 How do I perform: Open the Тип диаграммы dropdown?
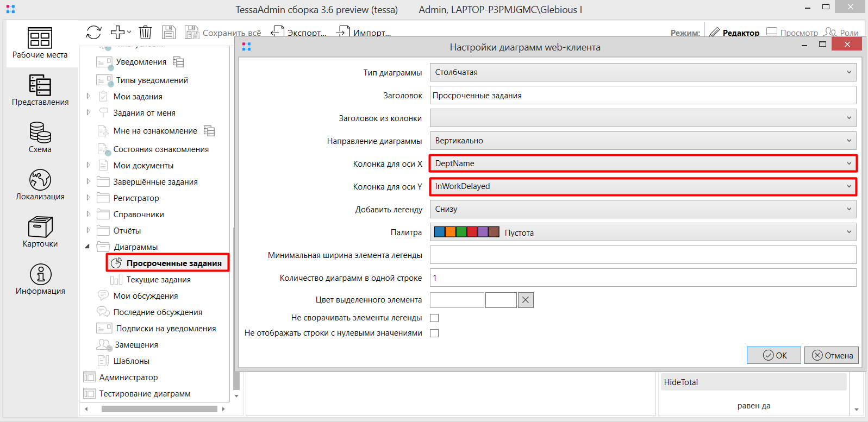point(642,72)
